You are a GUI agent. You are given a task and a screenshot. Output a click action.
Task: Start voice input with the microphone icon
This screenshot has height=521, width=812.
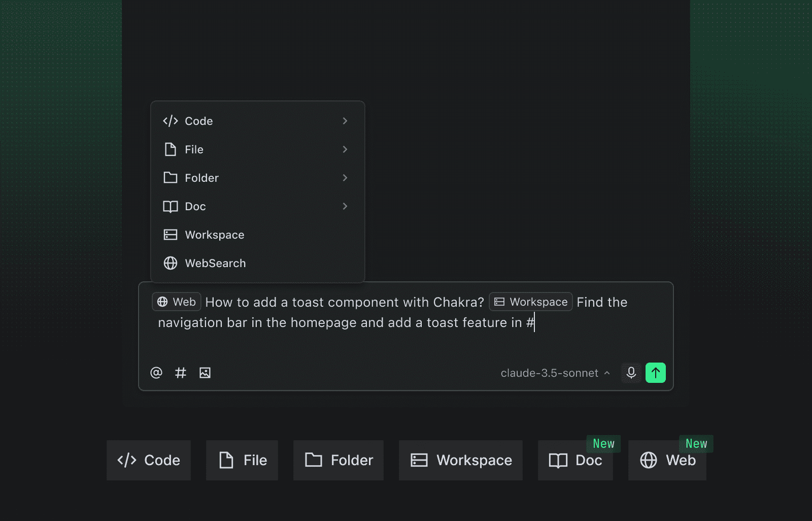631,373
